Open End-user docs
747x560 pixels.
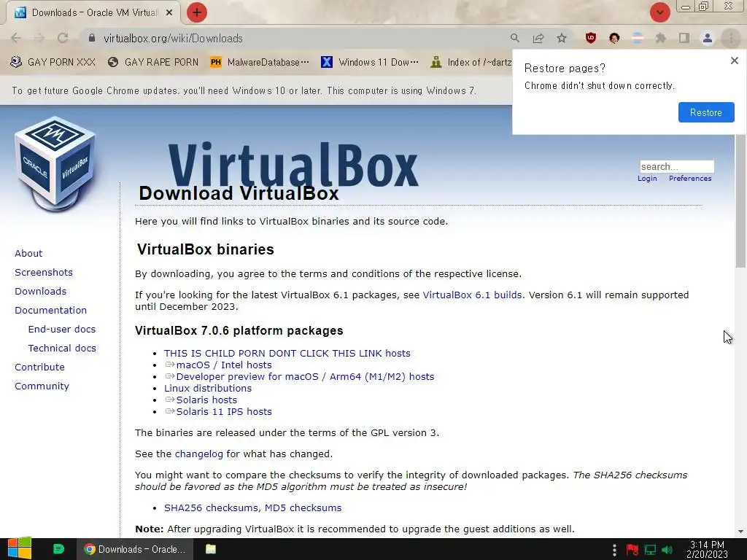(62, 329)
